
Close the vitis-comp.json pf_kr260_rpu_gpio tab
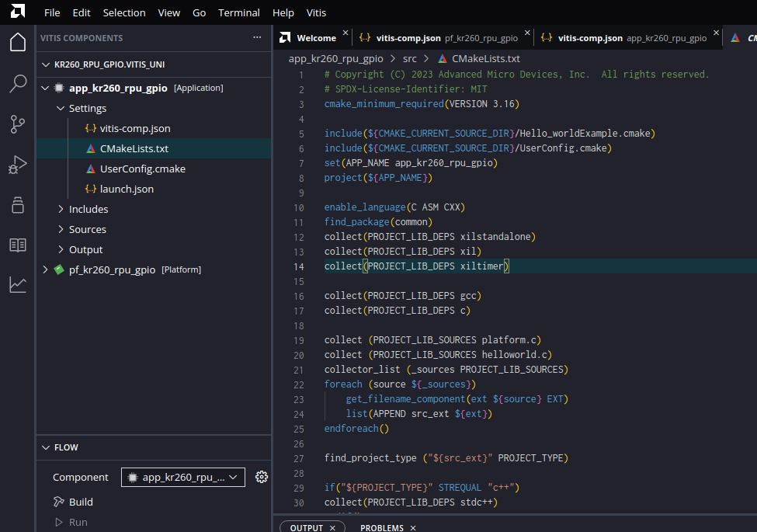tap(527, 33)
